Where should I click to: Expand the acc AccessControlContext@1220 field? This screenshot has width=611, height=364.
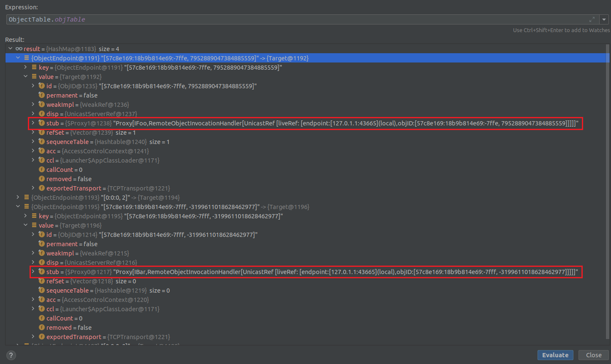tap(33, 300)
